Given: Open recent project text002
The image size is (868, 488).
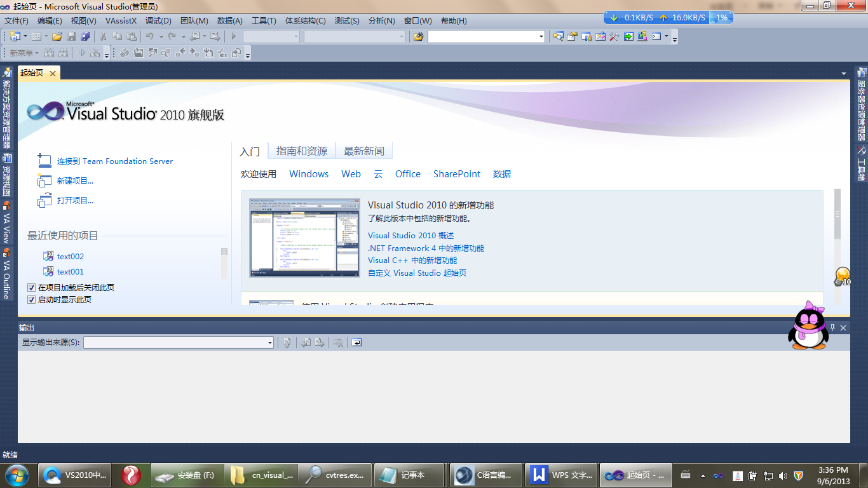Looking at the screenshot, I should point(71,257).
